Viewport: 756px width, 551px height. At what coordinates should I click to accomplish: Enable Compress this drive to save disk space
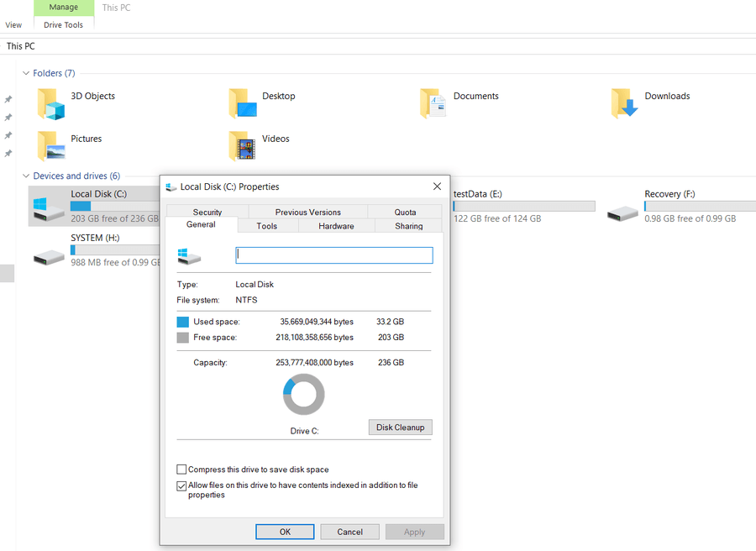coord(181,470)
